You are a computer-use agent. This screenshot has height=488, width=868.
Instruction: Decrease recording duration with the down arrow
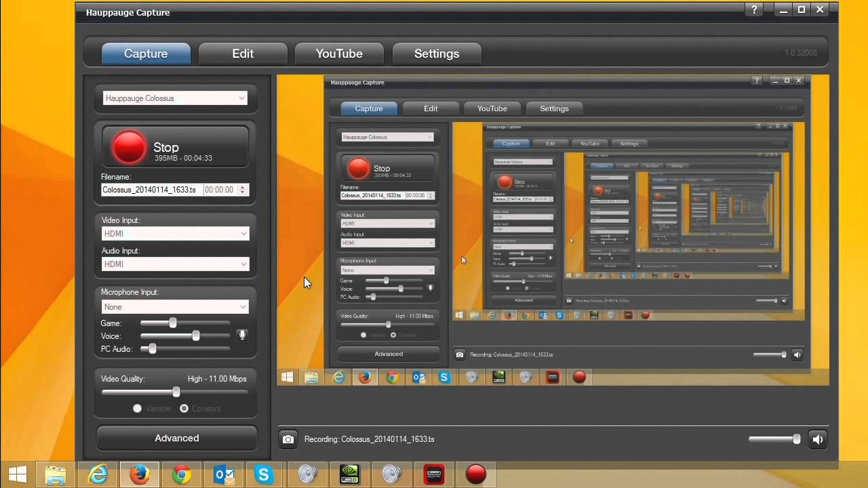[243, 193]
